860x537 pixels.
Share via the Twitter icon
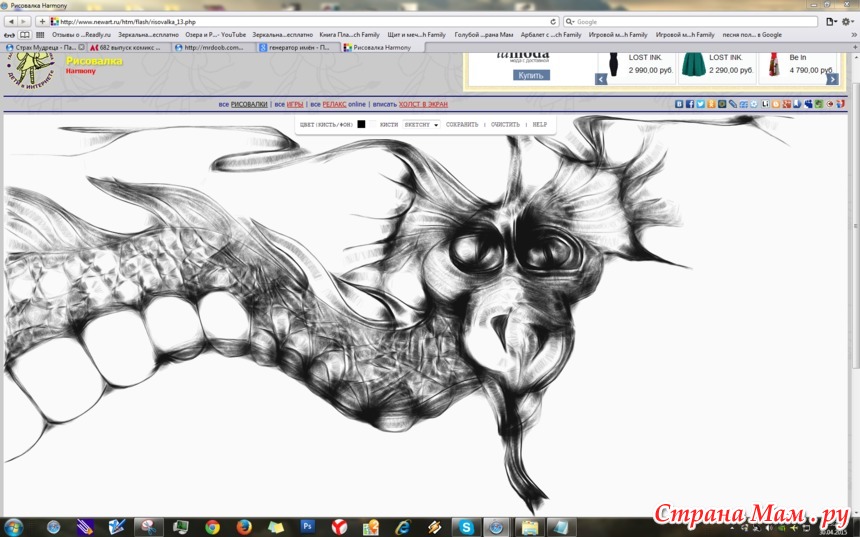[700, 104]
